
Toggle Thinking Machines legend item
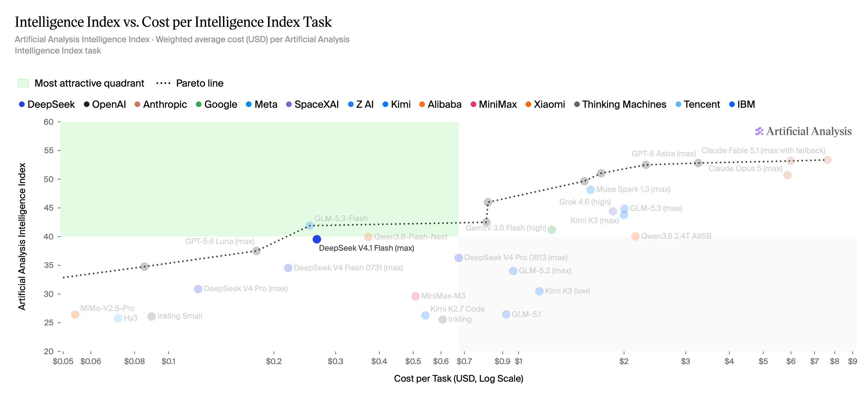tap(620, 104)
